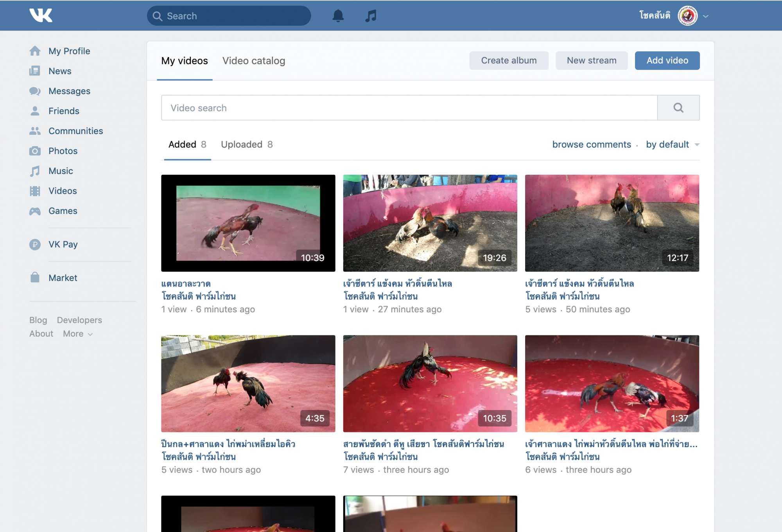Click the VK logo icon
The height and width of the screenshot is (532, 782).
click(41, 15)
